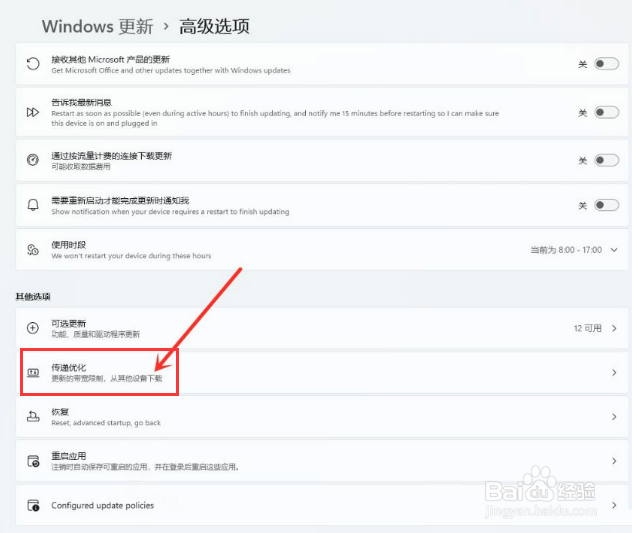Click the plus circle icon for 可选更新

33,328
